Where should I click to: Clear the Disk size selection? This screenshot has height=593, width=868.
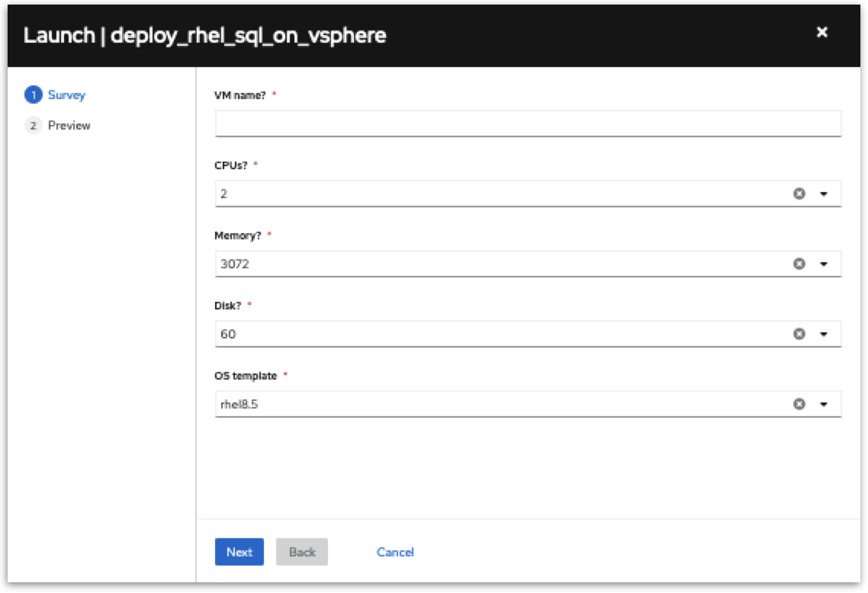799,334
